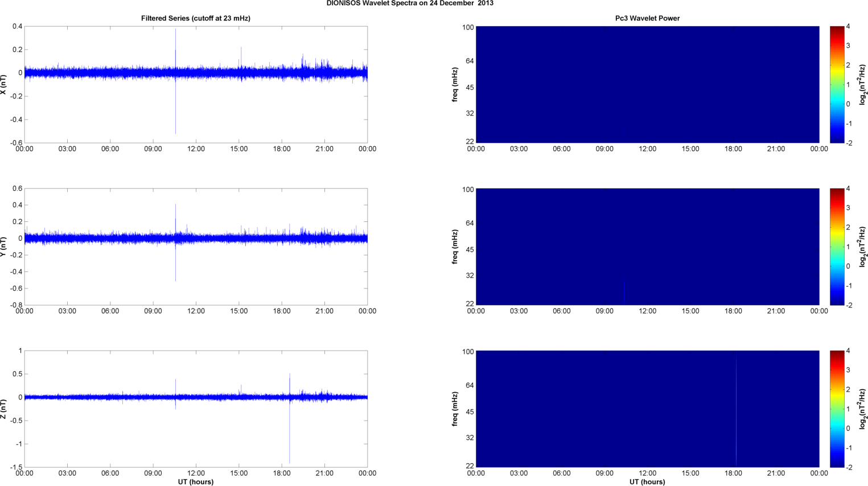Click the faint vertical streak in the bottom wavelet plot
Viewport: 868px width, 486px height.
[x=736, y=409]
